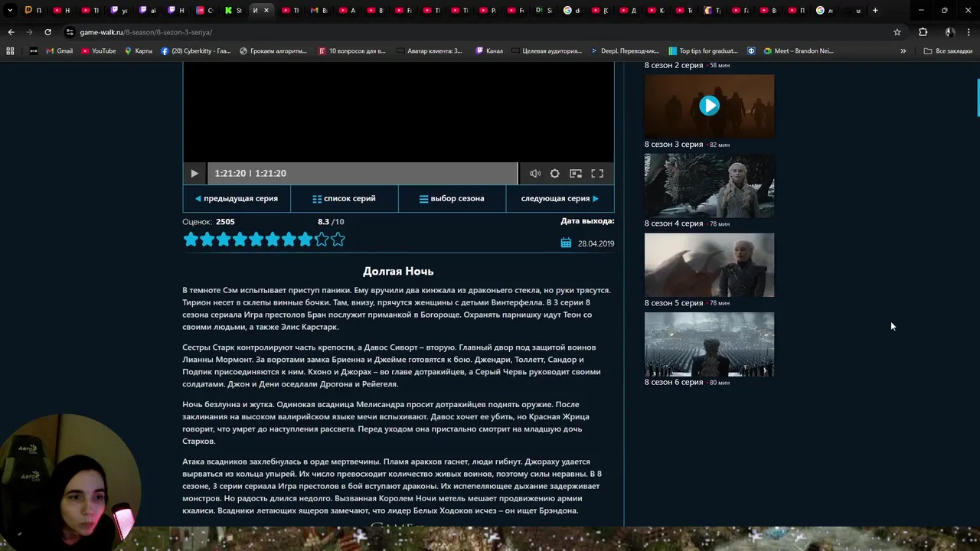Open the Все закладки folder

pos(948,51)
